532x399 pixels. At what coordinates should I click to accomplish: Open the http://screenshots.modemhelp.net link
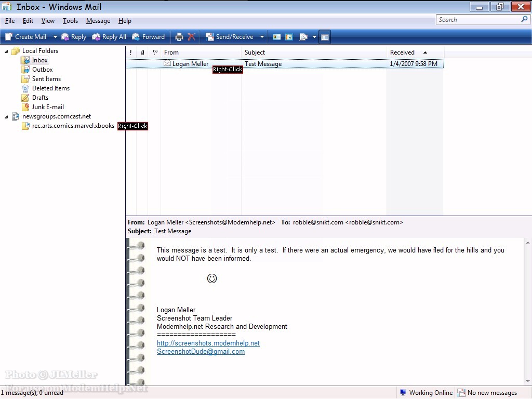pyautogui.click(x=208, y=343)
